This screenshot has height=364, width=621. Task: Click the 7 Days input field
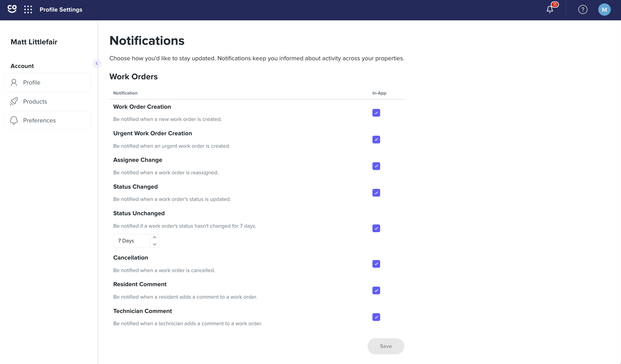coord(132,241)
